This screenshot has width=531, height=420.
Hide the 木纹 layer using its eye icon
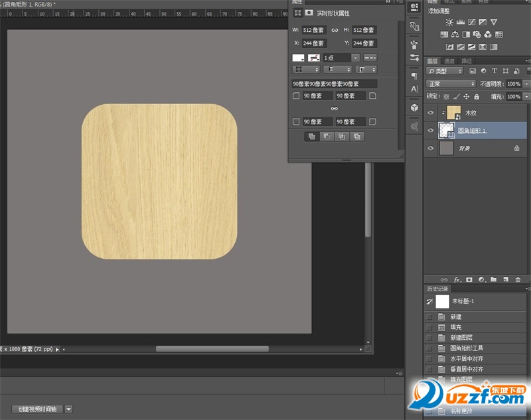coord(431,113)
